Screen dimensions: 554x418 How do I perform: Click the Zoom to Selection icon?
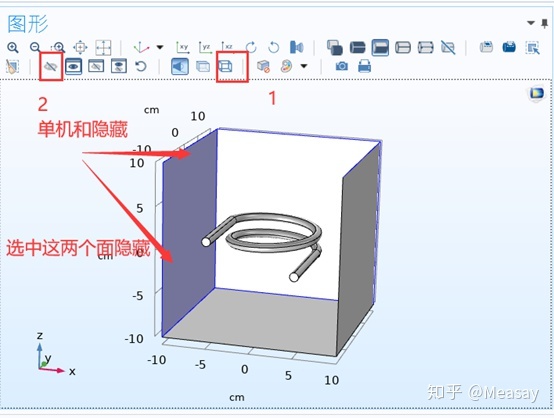coord(80,47)
